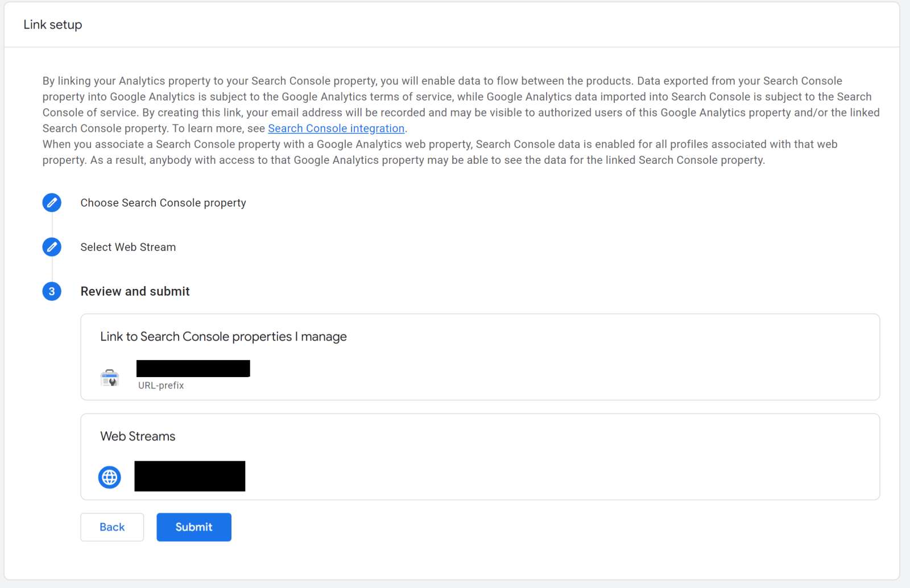910x588 pixels.
Task: Click the step 3 number circle
Action: click(52, 291)
